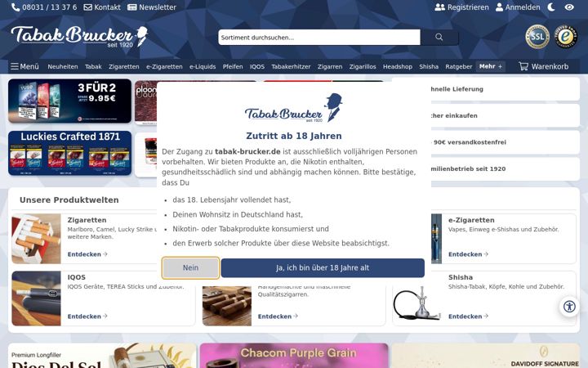
Task: Click the cigars category image
Action: 227,306
